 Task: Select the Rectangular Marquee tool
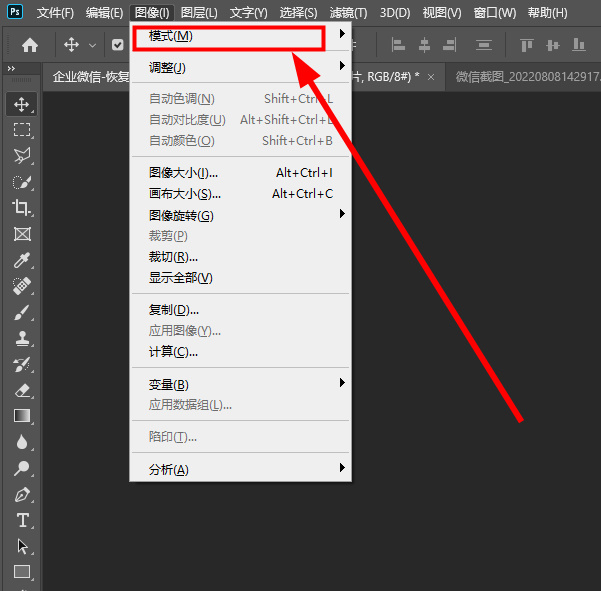point(22,130)
